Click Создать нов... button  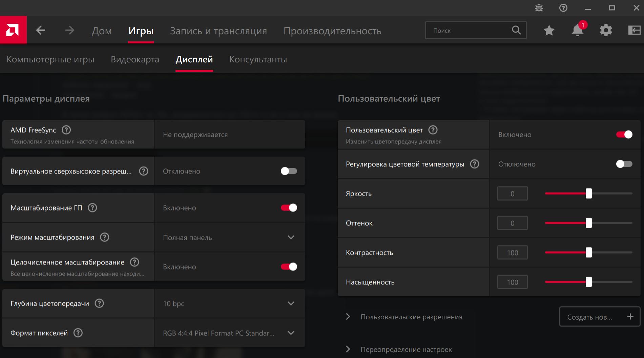tap(600, 317)
